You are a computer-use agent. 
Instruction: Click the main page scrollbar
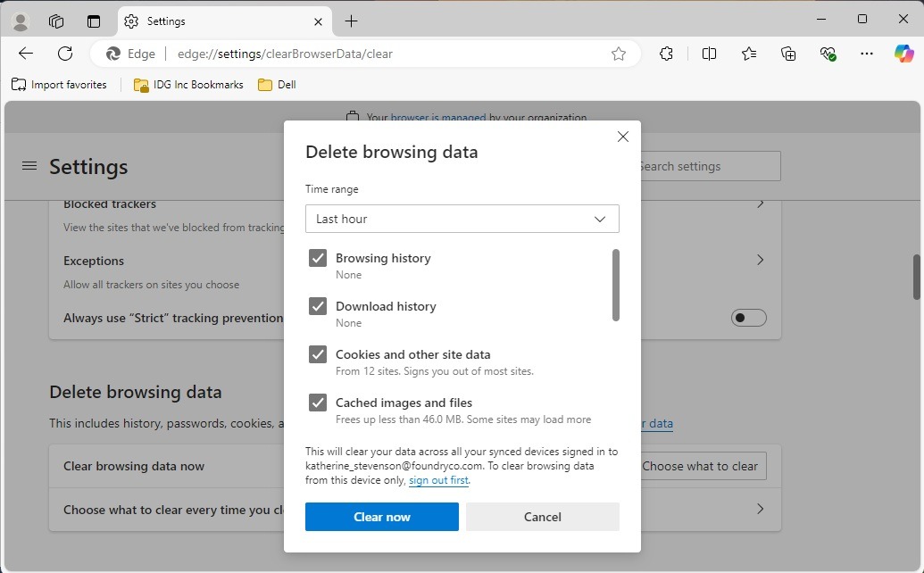click(917, 277)
